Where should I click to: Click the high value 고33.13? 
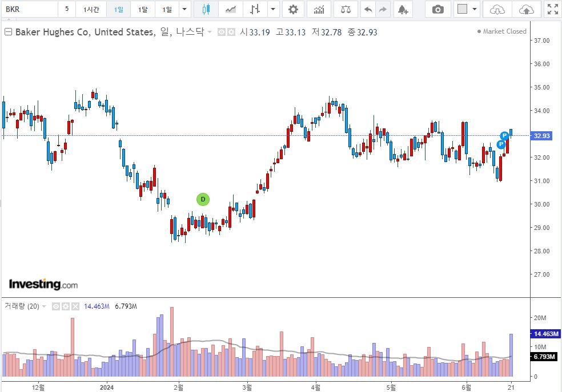point(291,32)
